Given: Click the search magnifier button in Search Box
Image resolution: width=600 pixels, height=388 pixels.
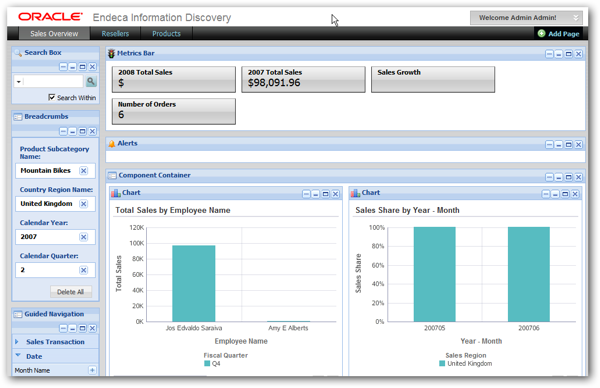Looking at the screenshot, I should coord(91,81).
